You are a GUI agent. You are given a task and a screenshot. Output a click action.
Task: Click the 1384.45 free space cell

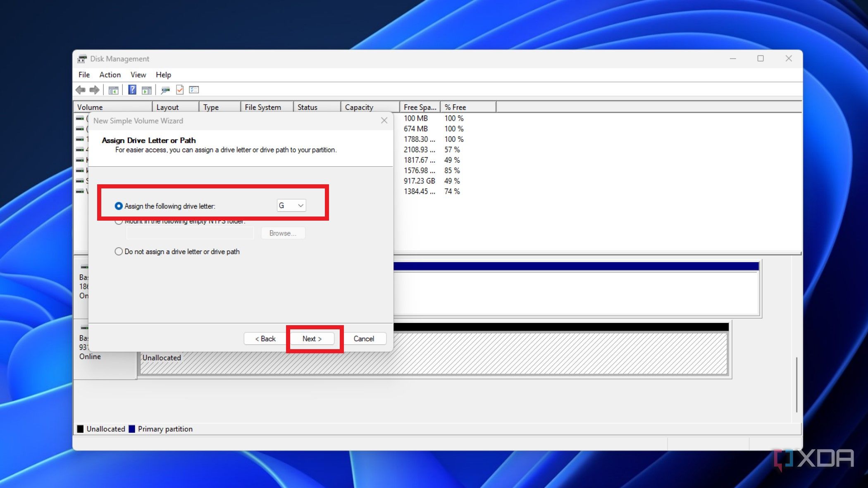[x=419, y=191]
